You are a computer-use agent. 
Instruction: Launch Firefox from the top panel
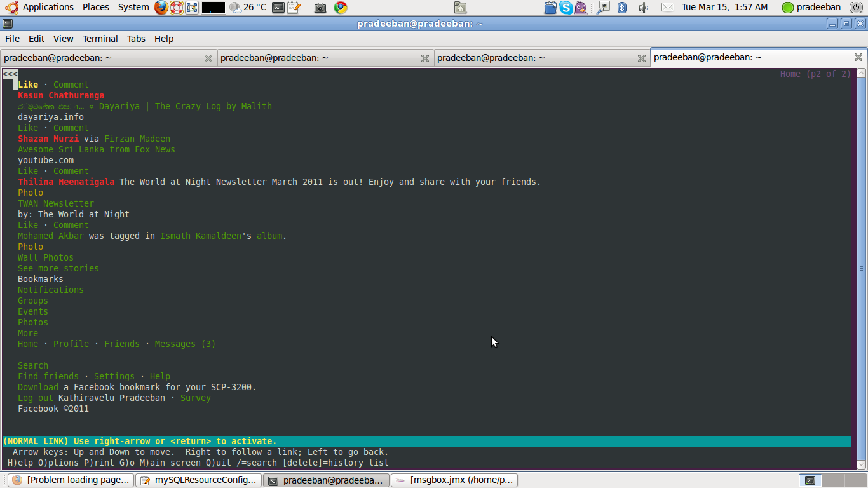[161, 8]
